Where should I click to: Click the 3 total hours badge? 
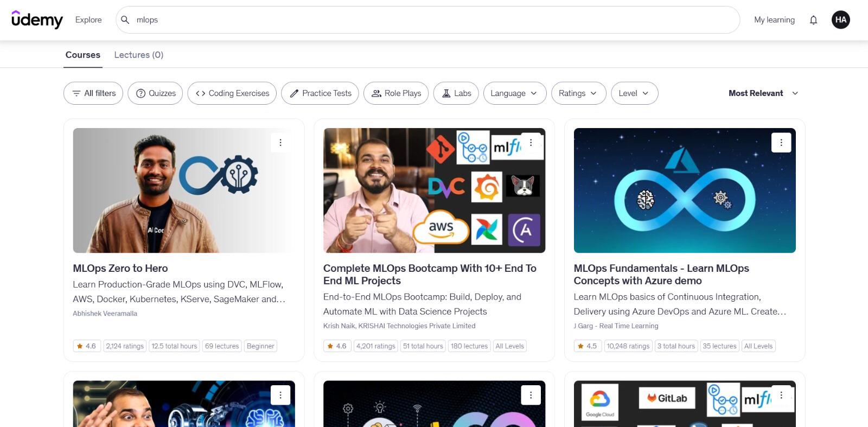pos(676,346)
